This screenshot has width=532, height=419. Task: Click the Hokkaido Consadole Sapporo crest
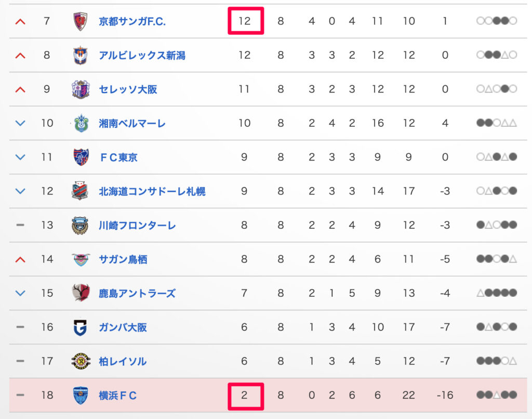pyautogui.click(x=80, y=191)
